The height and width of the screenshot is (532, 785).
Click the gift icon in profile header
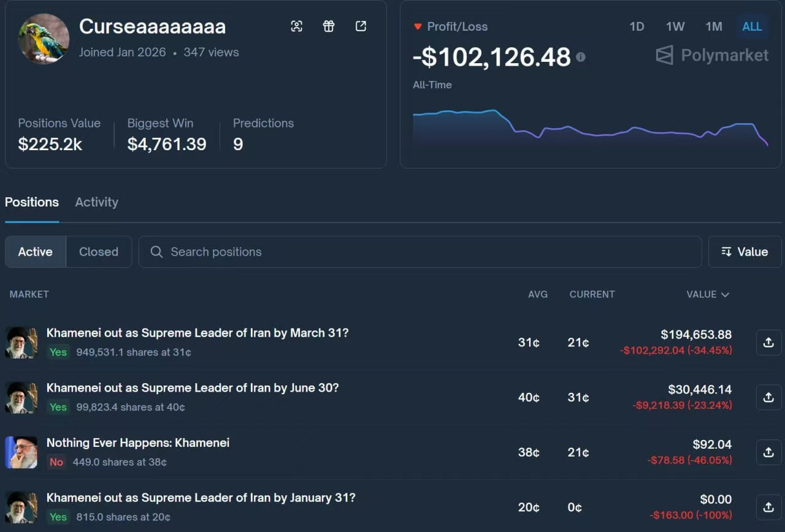329,26
